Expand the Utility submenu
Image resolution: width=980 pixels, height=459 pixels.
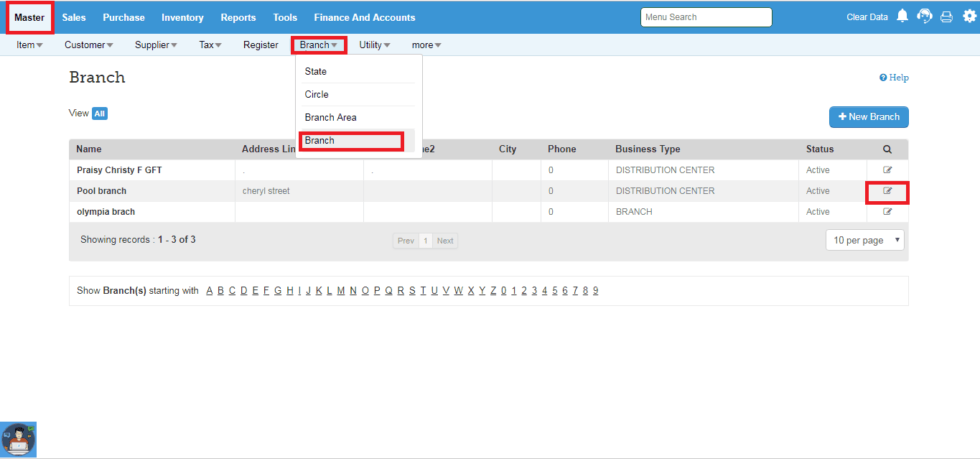[x=375, y=45]
